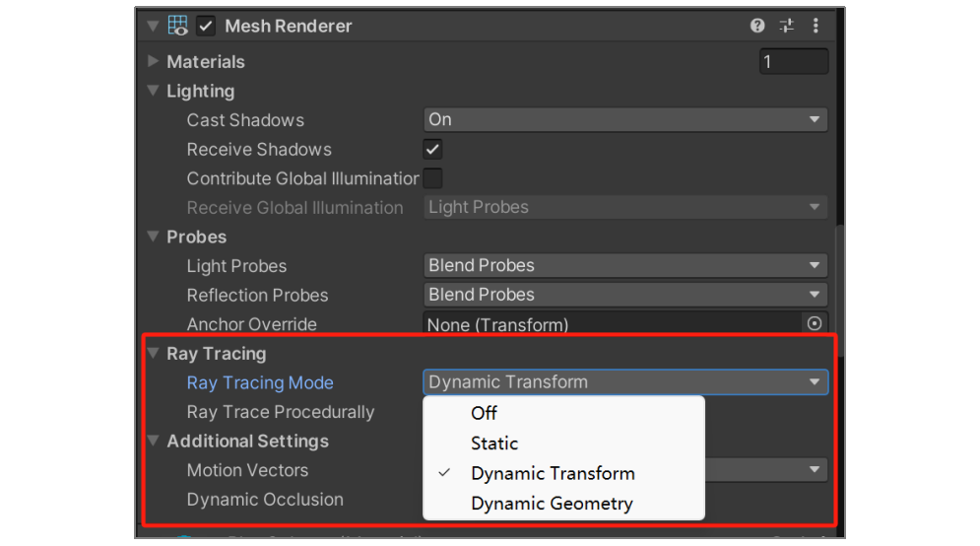Open Mesh Renderer presets icon

pos(786,26)
